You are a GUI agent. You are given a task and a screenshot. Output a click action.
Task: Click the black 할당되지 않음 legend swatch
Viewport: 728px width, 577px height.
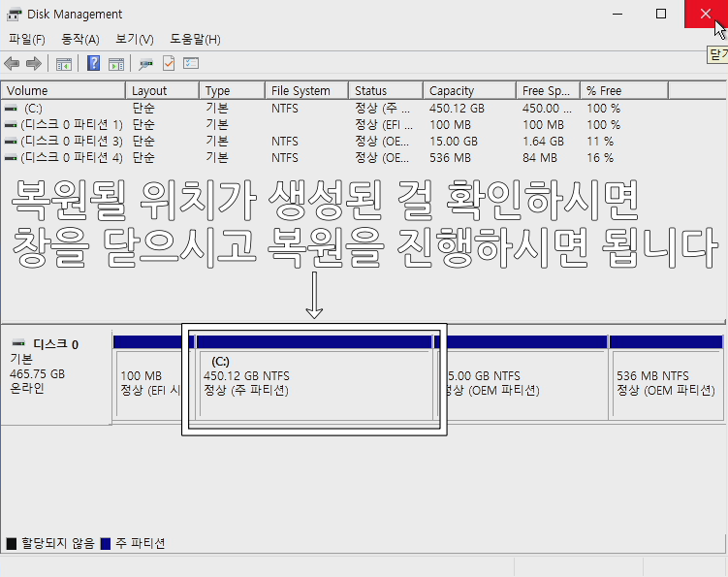tap(12, 544)
